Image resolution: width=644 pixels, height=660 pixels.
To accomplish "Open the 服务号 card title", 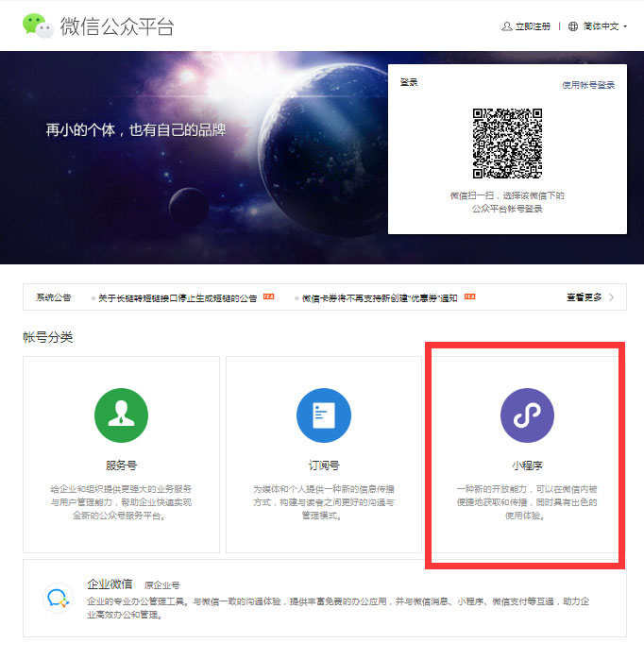I will pos(121,465).
